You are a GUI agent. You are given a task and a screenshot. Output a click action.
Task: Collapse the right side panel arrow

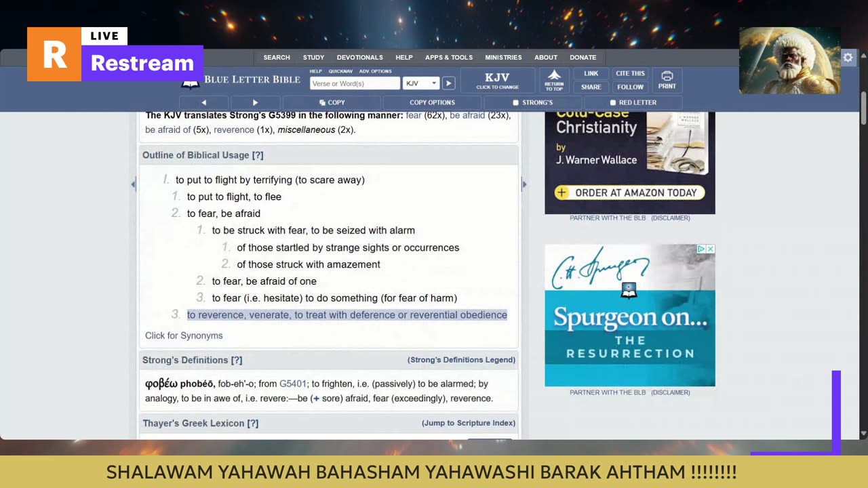524,184
